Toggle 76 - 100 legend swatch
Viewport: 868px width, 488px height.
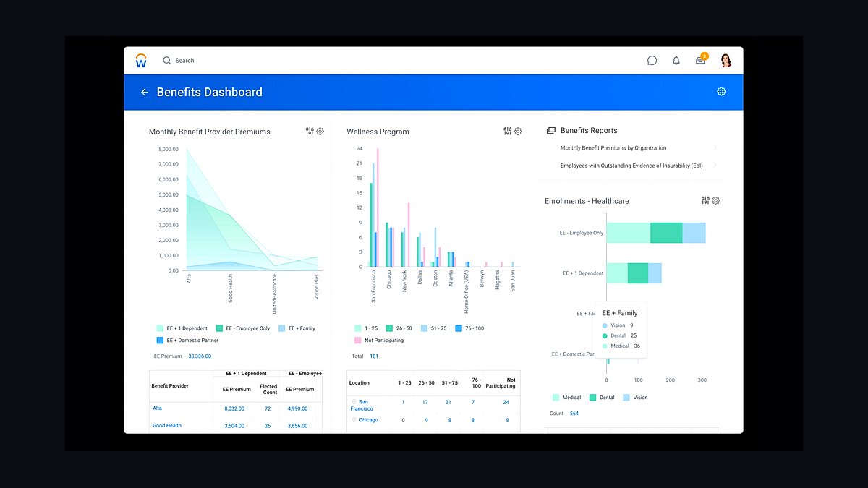[459, 328]
